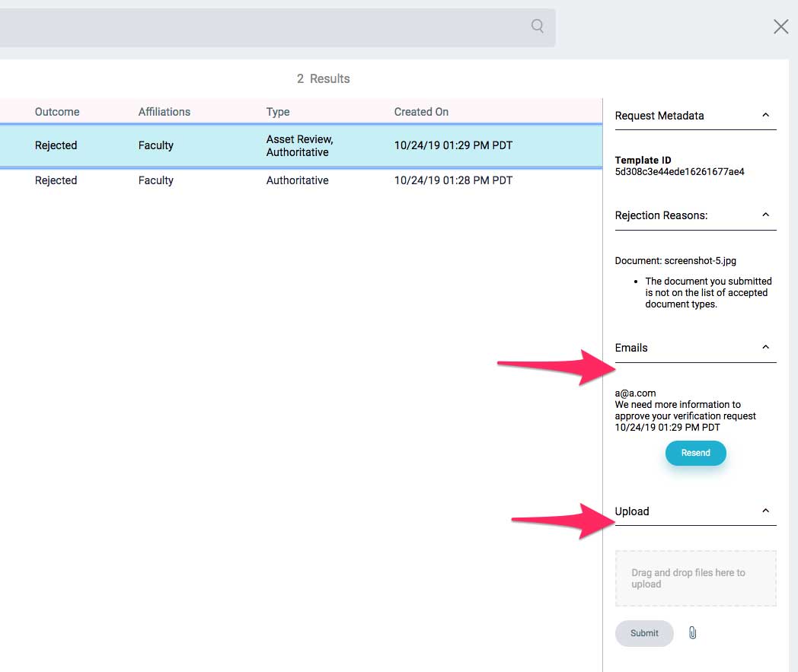Screen dimensions: 798x672
Task: Resend the verification email
Action: point(695,453)
